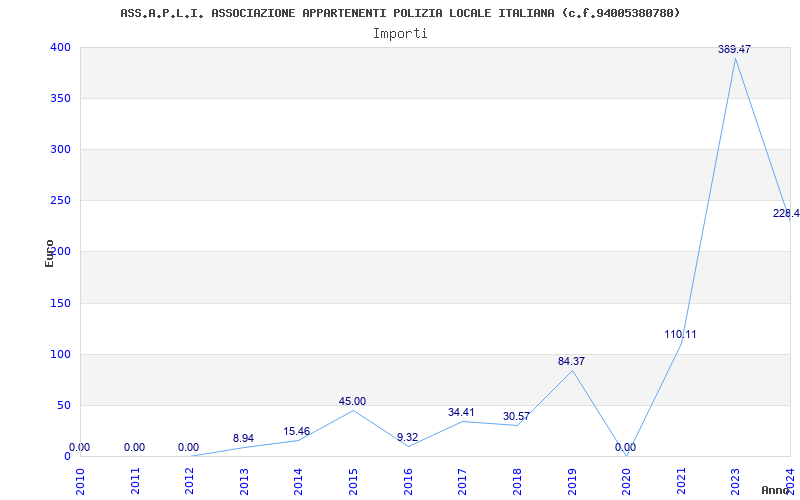Select the 9.32 data label
The height and width of the screenshot is (500, 800).
click(407, 437)
